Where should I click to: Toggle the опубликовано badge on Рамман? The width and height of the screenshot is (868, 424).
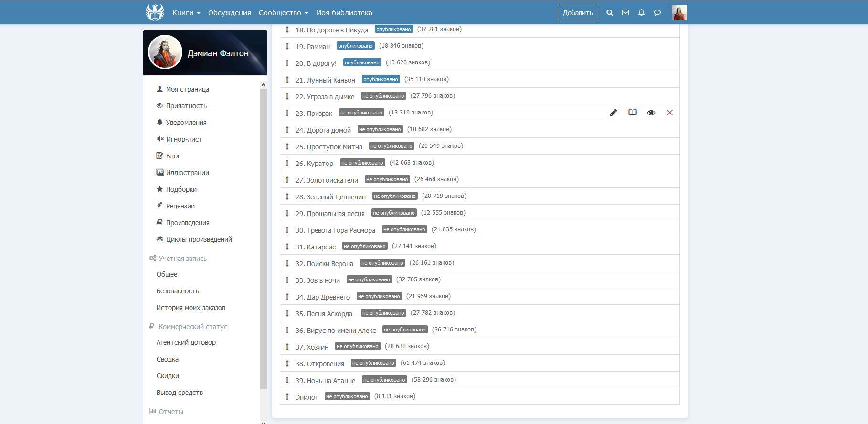(x=355, y=46)
